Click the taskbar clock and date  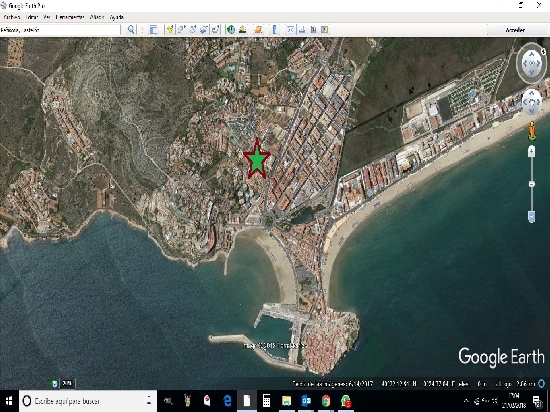click(x=515, y=401)
